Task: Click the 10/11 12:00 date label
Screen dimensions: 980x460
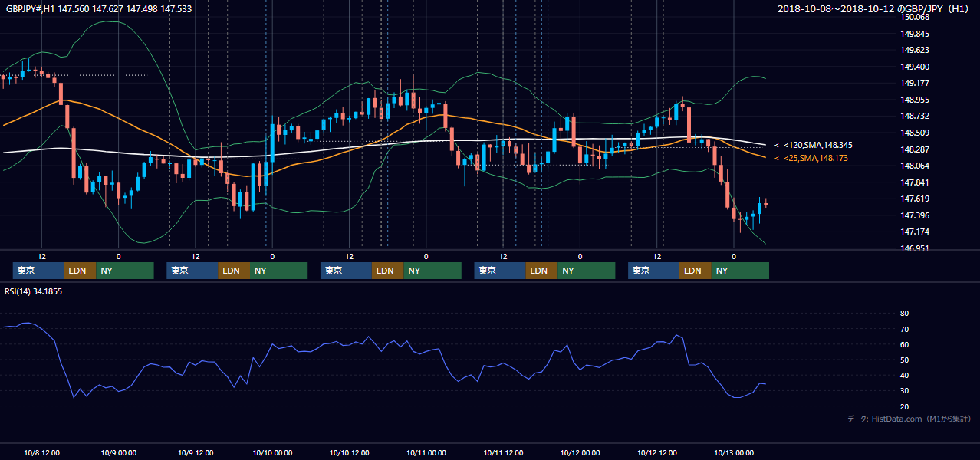Action: coord(503,452)
